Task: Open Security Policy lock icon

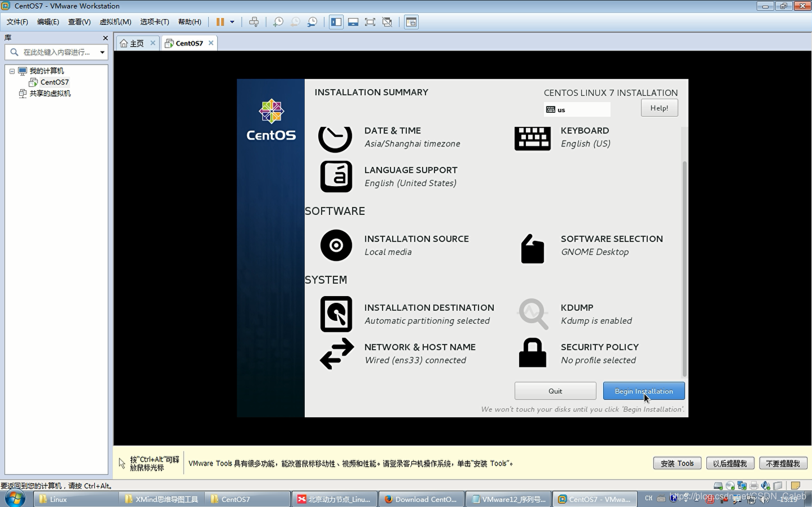Action: pos(533,353)
